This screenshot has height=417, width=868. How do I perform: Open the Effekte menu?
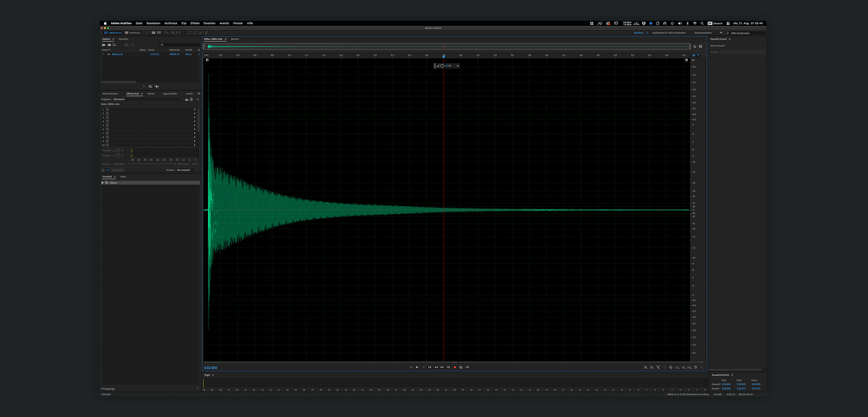[195, 23]
